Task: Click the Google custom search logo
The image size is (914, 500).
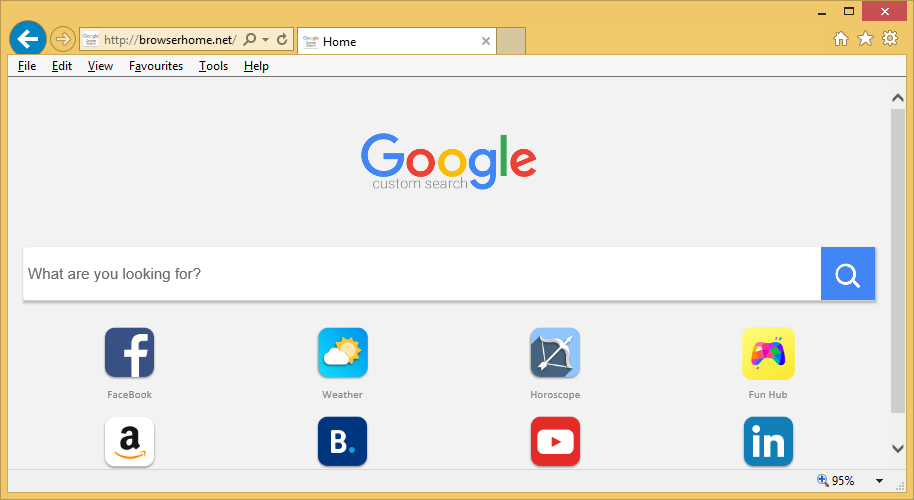Action: [448, 161]
